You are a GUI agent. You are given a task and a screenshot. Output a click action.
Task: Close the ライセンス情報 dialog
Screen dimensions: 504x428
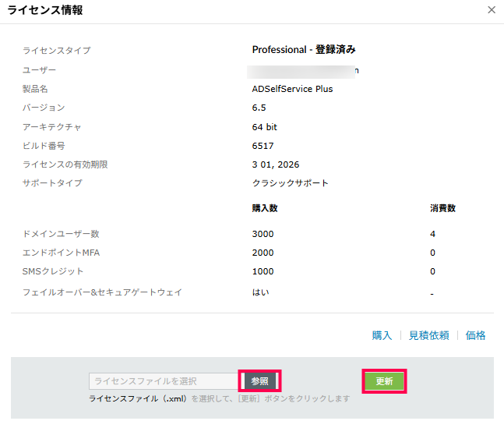click(x=491, y=10)
